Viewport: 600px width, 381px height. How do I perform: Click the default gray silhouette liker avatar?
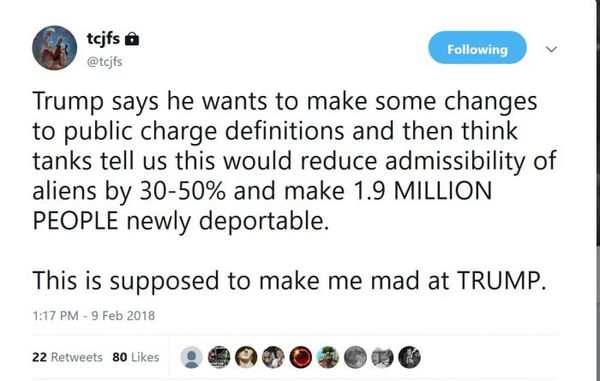(191, 357)
